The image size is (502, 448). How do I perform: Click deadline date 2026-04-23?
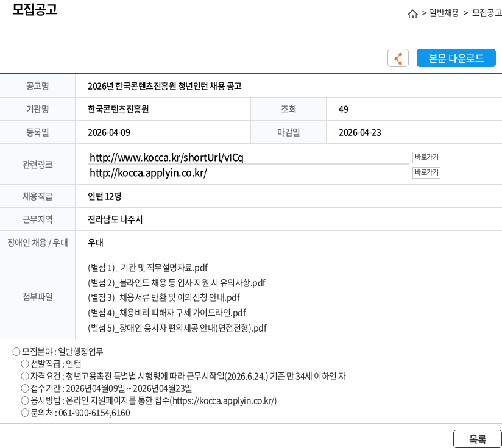click(x=360, y=133)
